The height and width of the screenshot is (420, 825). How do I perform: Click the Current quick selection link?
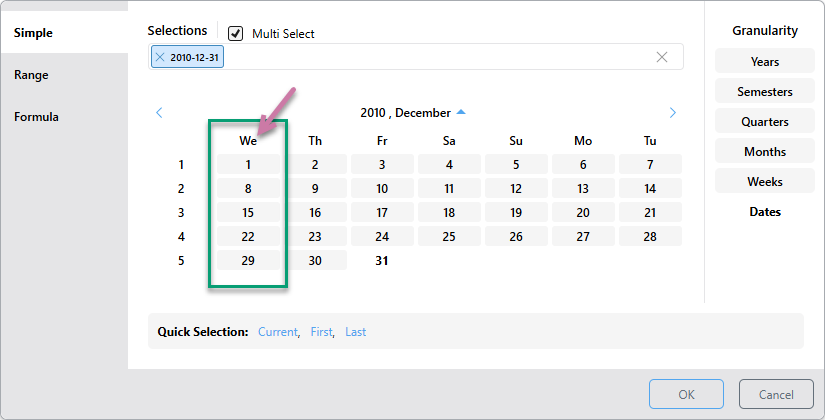277,332
